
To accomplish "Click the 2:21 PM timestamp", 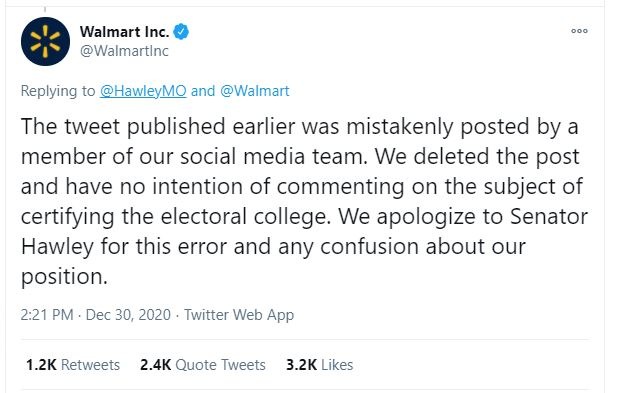I will (x=47, y=314).
